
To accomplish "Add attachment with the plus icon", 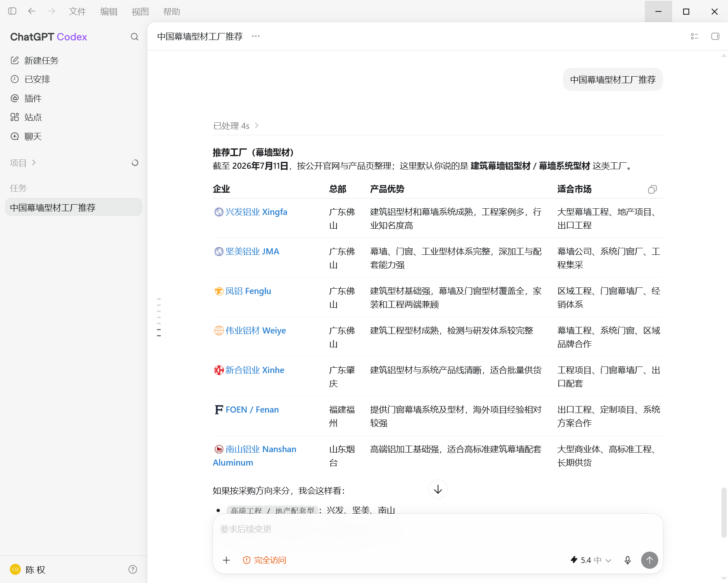I will (x=226, y=560).
